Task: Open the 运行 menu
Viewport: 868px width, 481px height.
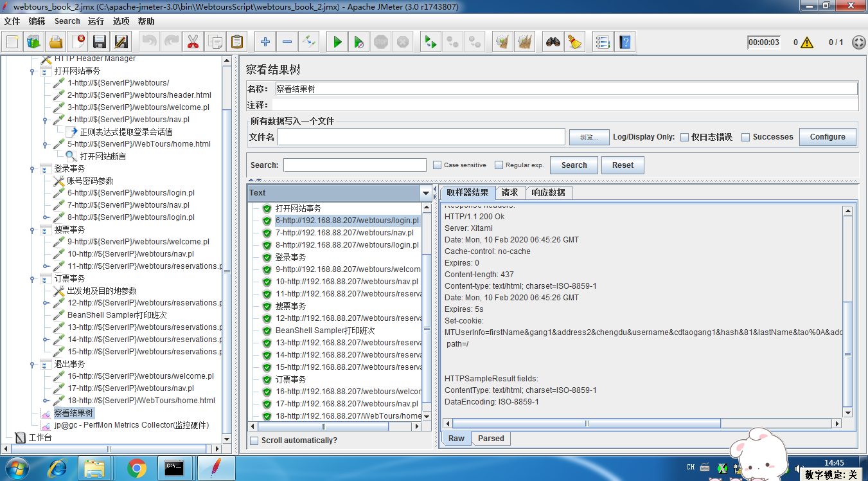Action: click(x=96, y=21)
